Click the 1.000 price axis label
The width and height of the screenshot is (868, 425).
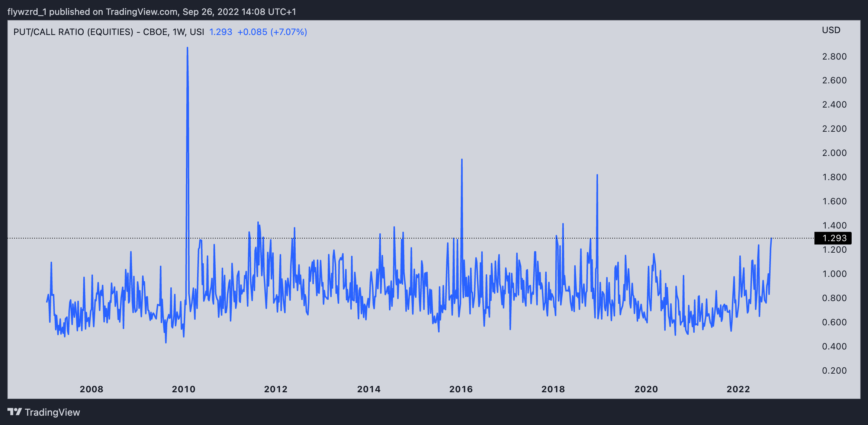[x=834, y=274]
